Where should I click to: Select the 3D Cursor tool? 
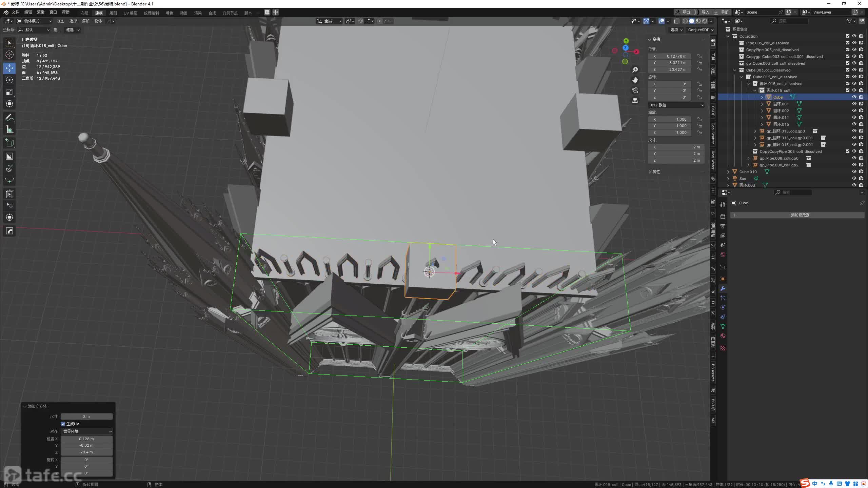(9, 55)
